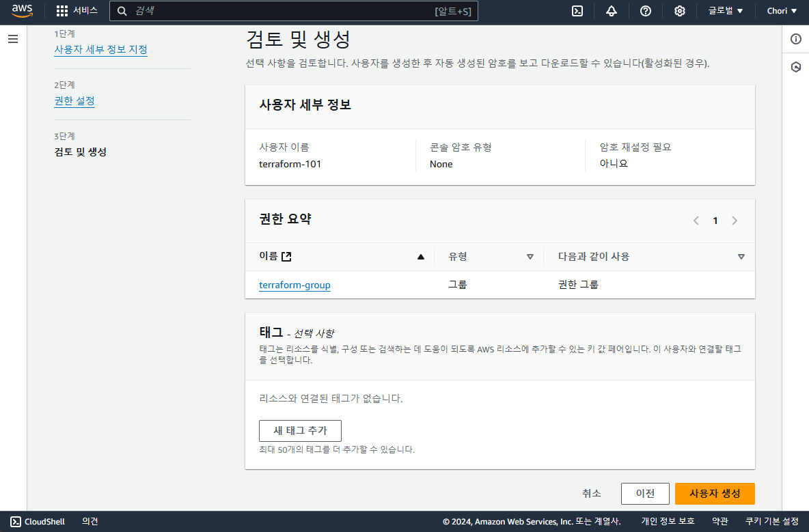This screenshot has height=532, width=809.
Task: Click 취소 to cancel
Action: (x=591, y=493)
